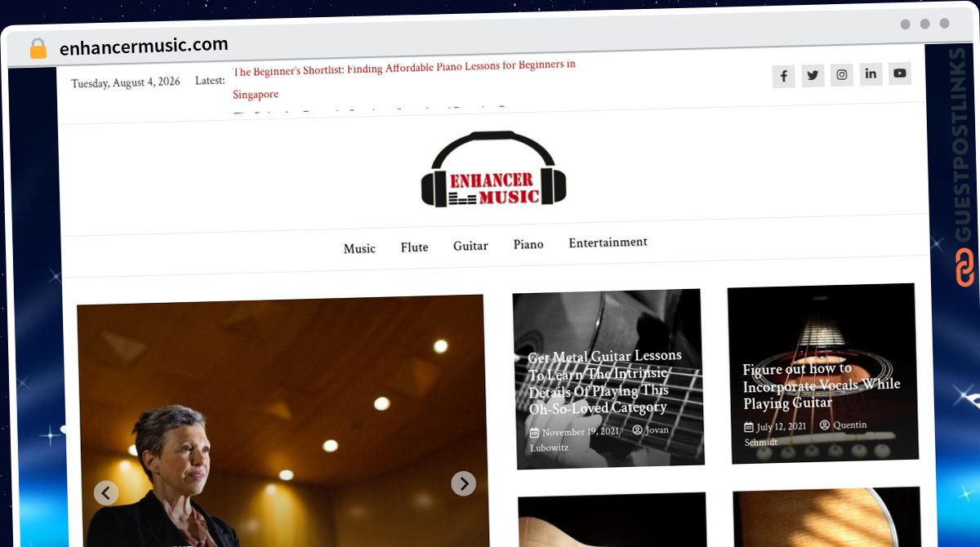Click author icon beside Jovan Lubowitz
The image size is (980, 547).
(x=637, y=430)
